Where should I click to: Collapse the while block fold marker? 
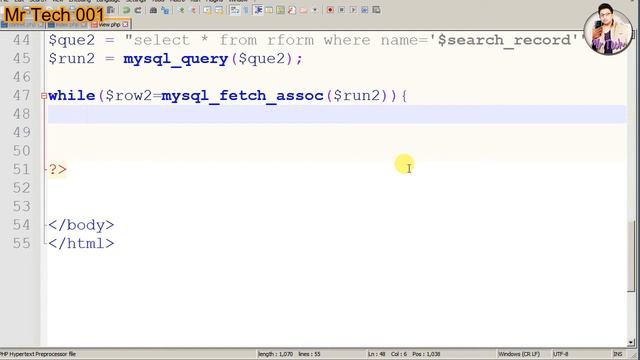tap(44, 96)
